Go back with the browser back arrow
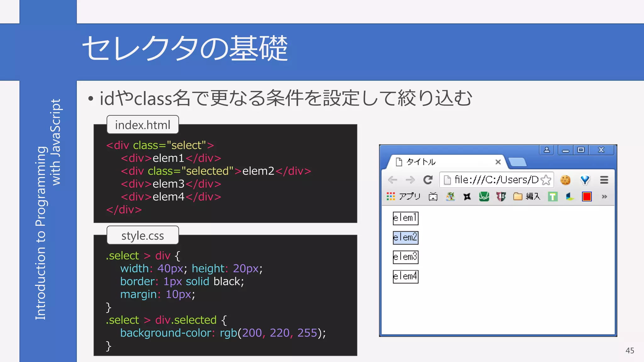The height and width of the screenshot is (362, 644). 392,180
